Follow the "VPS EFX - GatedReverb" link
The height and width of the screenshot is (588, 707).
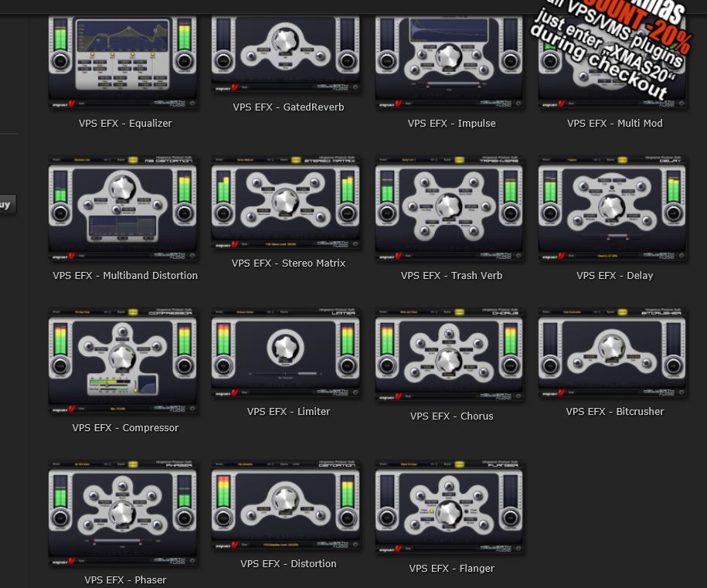point(288,107)
